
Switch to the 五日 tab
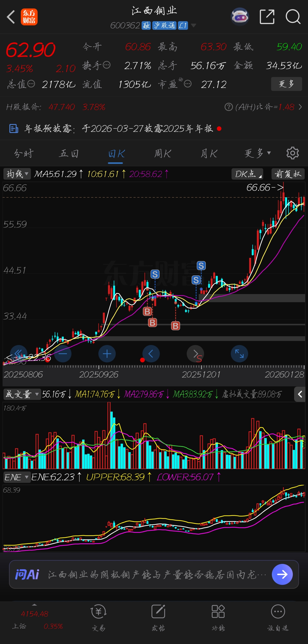(69, 153)
